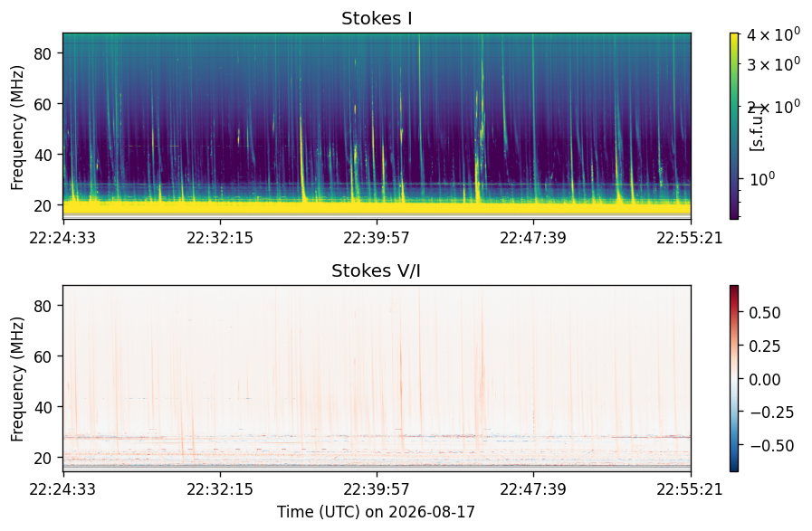Click the 22:47:39 tick label on top plot
Image resolution: width=812 pixels, height=531 pixels.
(x=533, y=238)
